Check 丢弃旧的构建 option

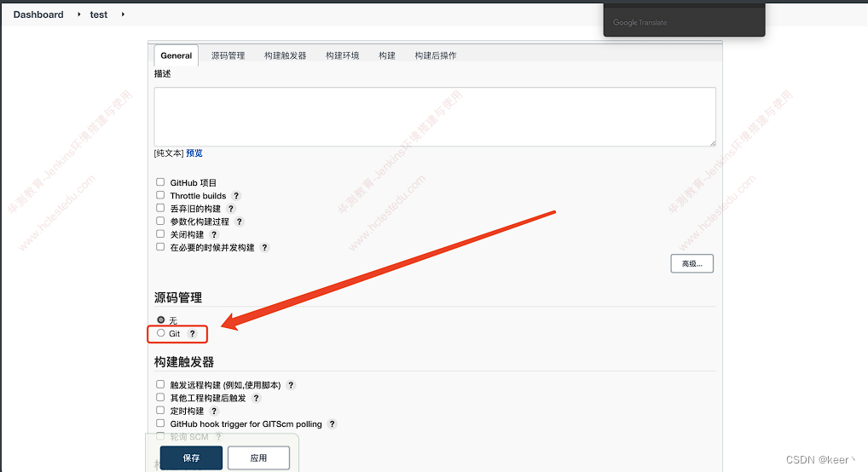pyautogui.click(x=160, y=208)
